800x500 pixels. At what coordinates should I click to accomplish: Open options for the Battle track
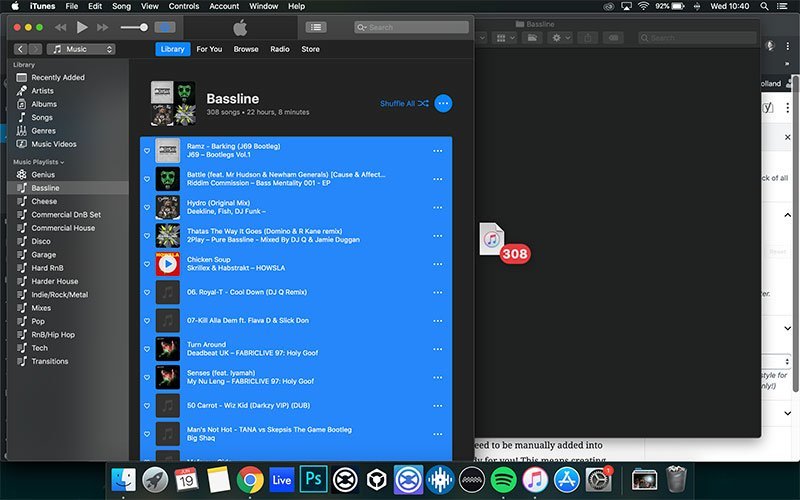438,179
